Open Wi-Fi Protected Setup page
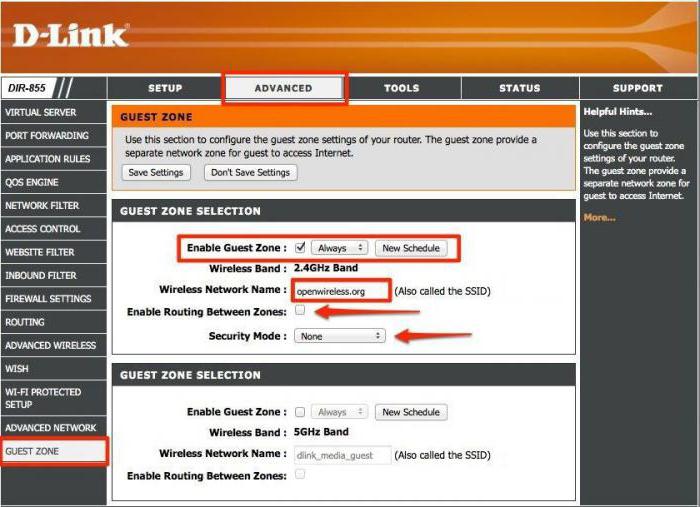700x507 pixels. tap(53, 398)
